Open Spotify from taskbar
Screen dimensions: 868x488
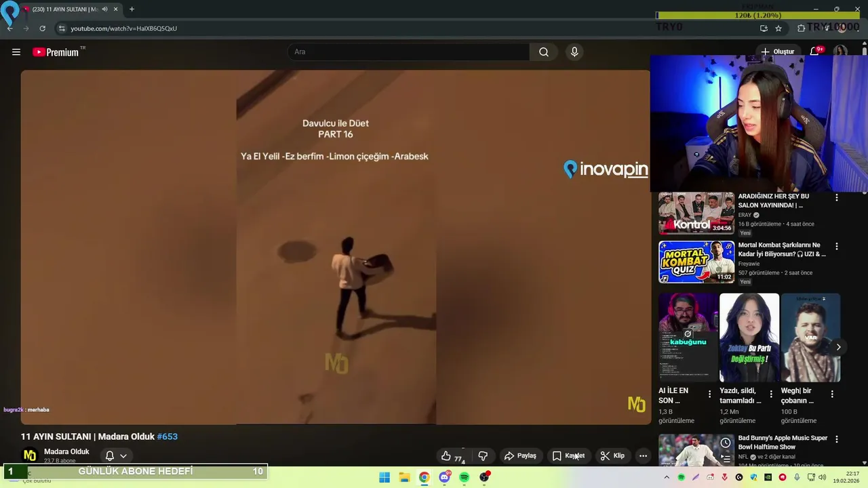click(464, 477)
